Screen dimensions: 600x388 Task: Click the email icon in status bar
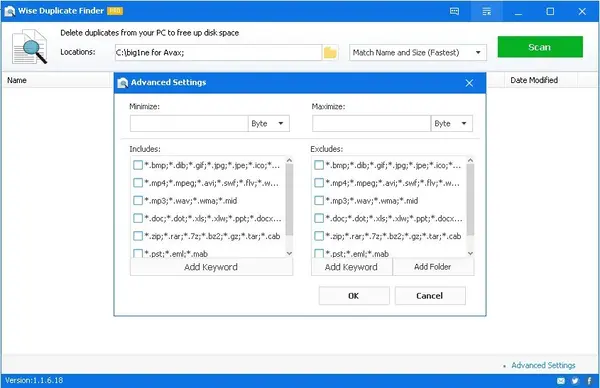[x=561, y=381]
